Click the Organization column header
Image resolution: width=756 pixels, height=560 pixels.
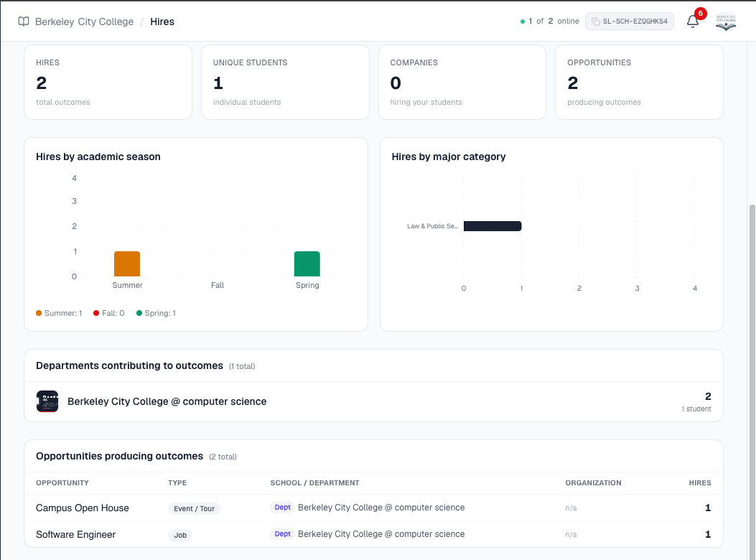593,483
